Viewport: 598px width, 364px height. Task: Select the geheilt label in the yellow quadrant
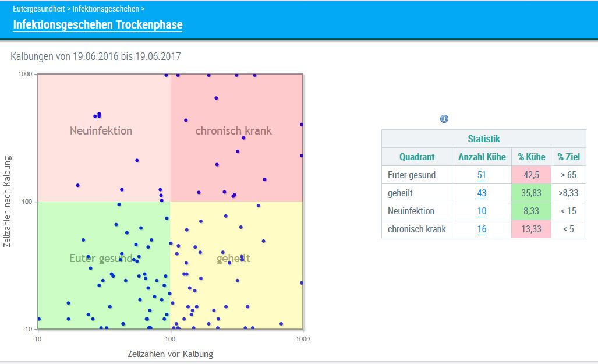pos(233,258)
